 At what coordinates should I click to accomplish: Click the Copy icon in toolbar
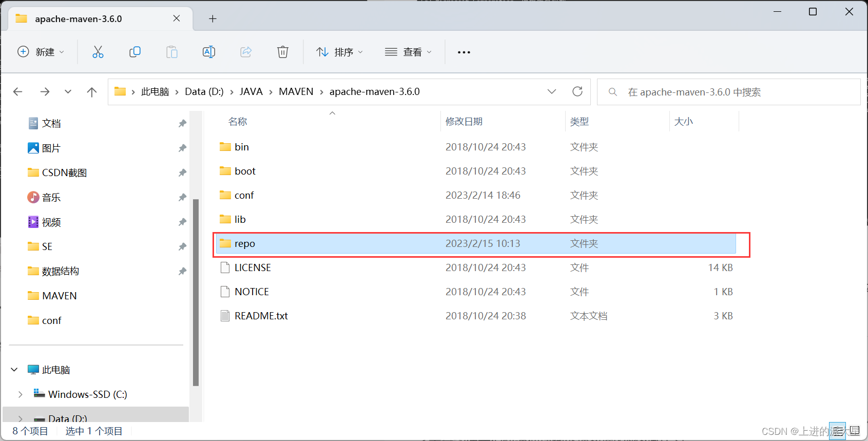point(135,52)
